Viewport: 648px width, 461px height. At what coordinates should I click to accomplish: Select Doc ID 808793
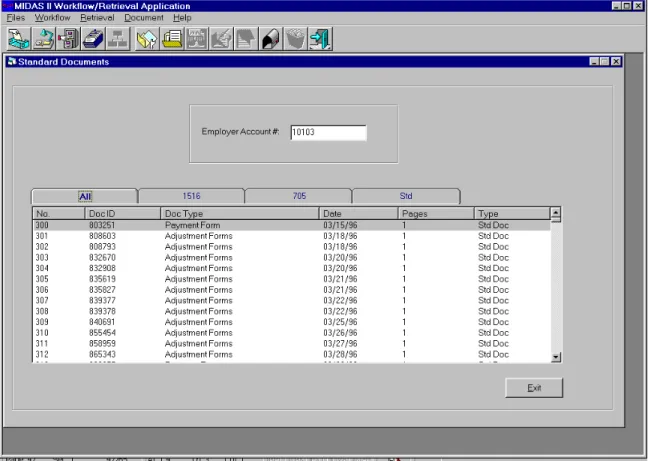pyautogui.click(x=102, y=247)
